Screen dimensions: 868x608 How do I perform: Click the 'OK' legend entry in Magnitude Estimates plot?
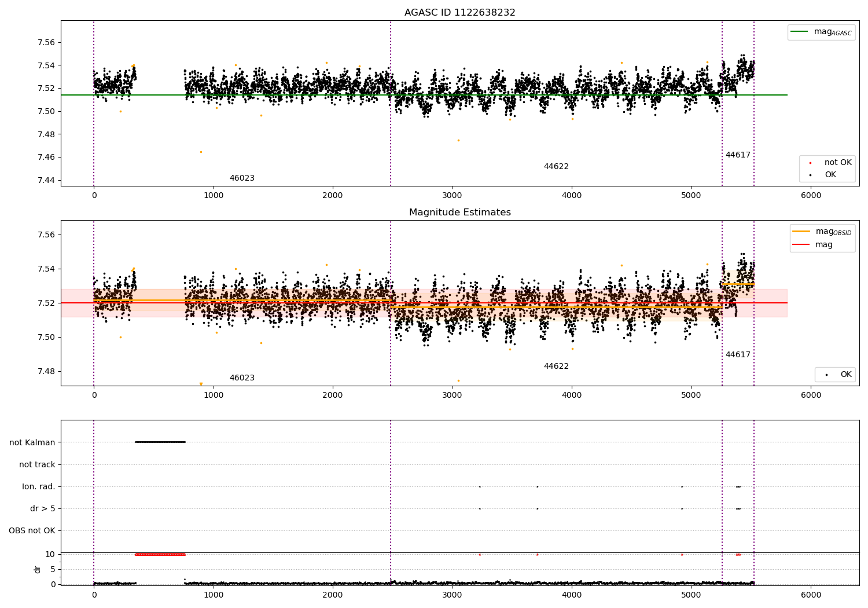837,375
